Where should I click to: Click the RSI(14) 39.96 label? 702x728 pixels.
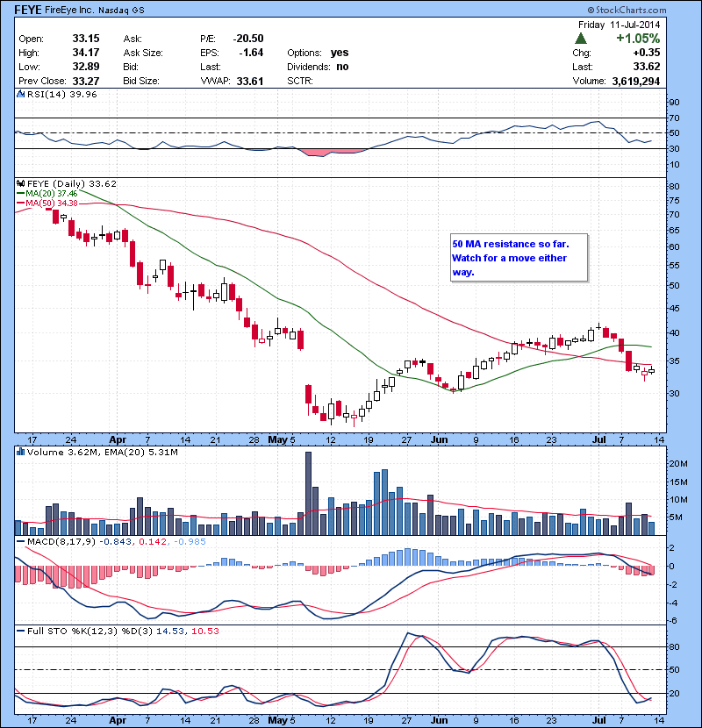click(x=61, y=94)
